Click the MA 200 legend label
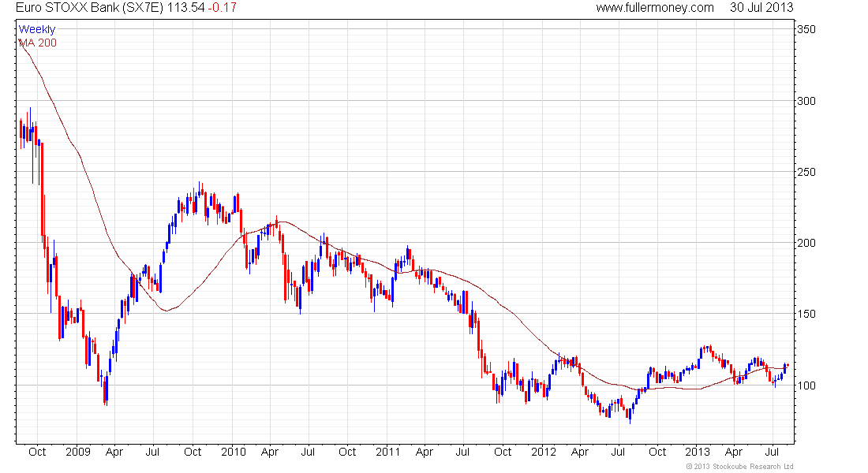The height and width of the screenshot is (473, 868). pos(38,43)
